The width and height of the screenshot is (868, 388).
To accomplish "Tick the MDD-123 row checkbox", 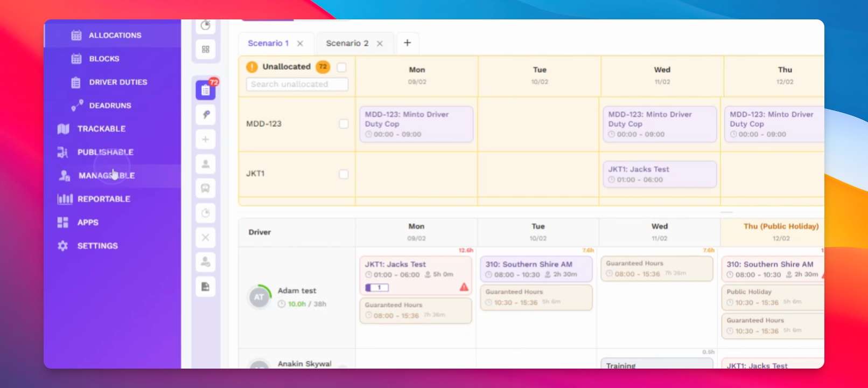I will [344, 124].
